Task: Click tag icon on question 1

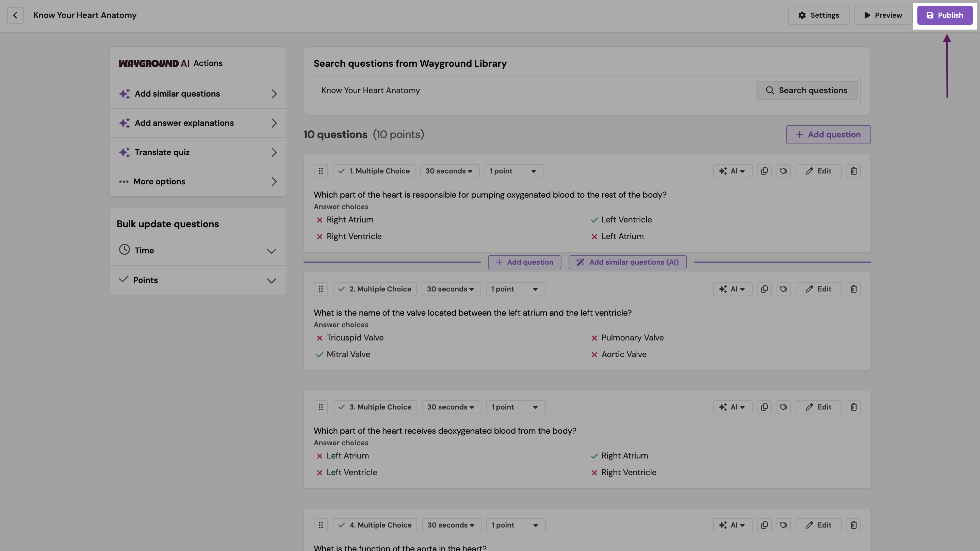Action: tap(783, 171)
